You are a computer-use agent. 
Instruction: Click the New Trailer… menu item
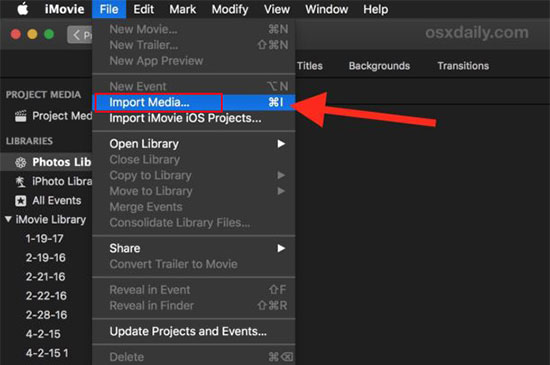(194, 45)
